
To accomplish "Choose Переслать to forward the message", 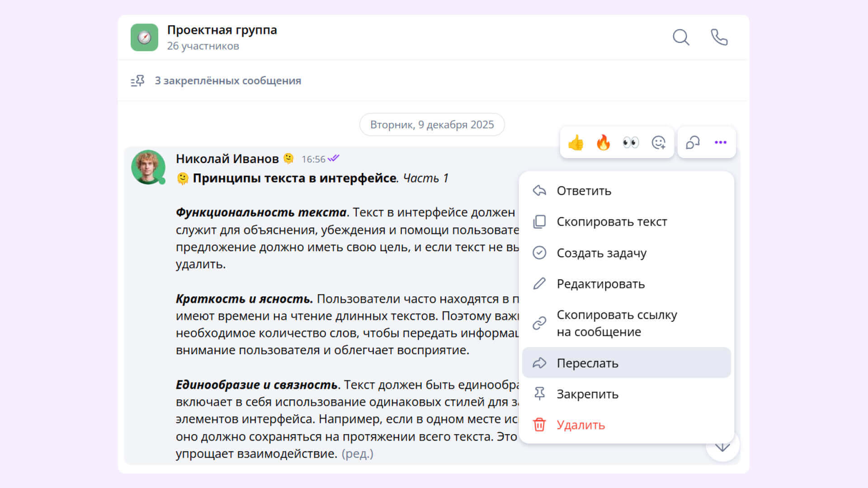I will (587, 363).
